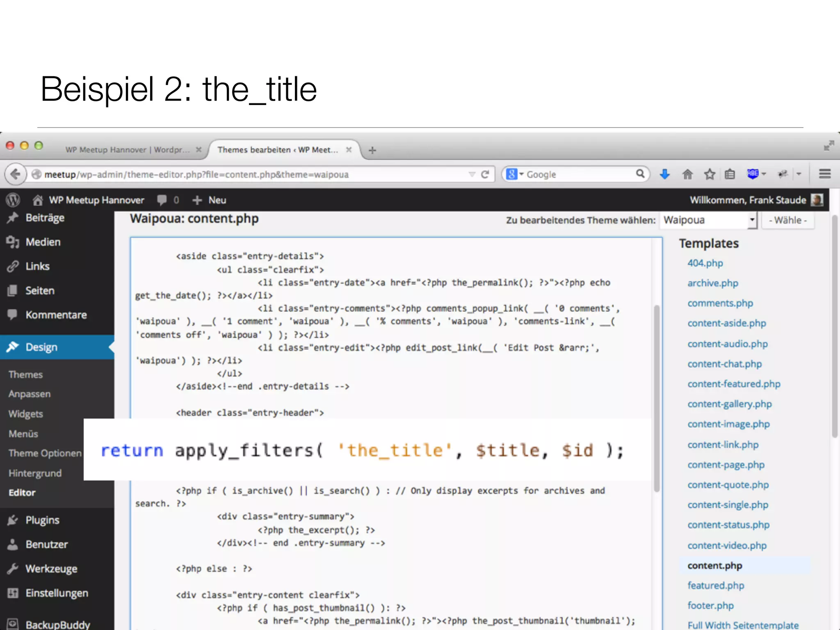Open the downloads arrow icon
The width and height of the screenshot is (840, 630).
(x=665, y=174)
